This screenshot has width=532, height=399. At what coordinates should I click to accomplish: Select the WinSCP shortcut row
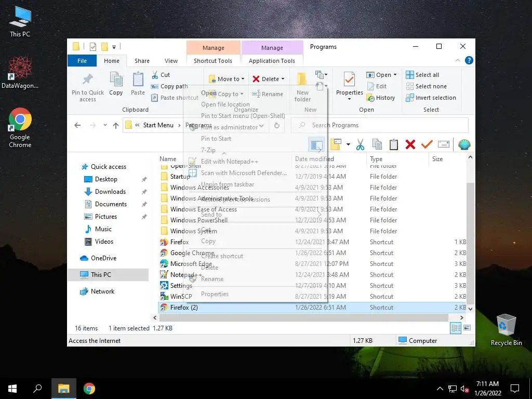click(x=312, y=297)
